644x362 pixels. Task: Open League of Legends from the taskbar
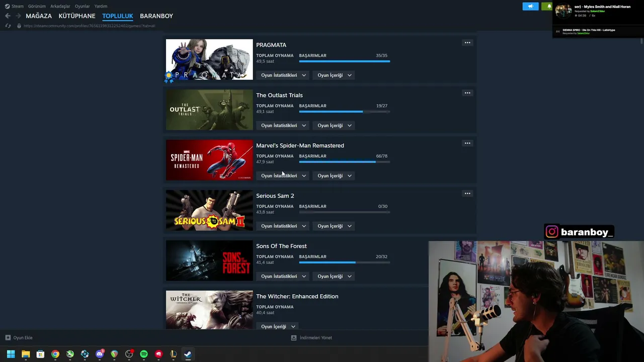click(174, 354)
